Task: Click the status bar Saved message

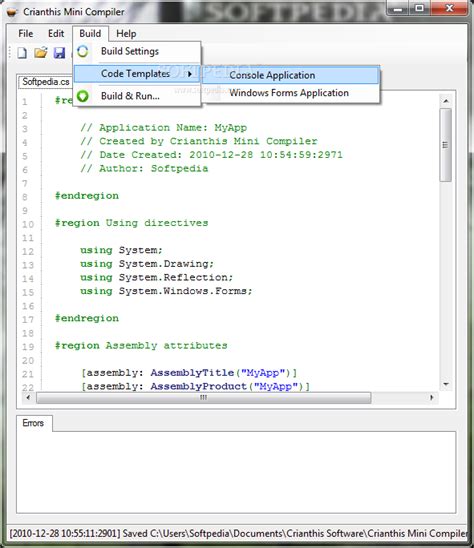Action: click(238, 534)
